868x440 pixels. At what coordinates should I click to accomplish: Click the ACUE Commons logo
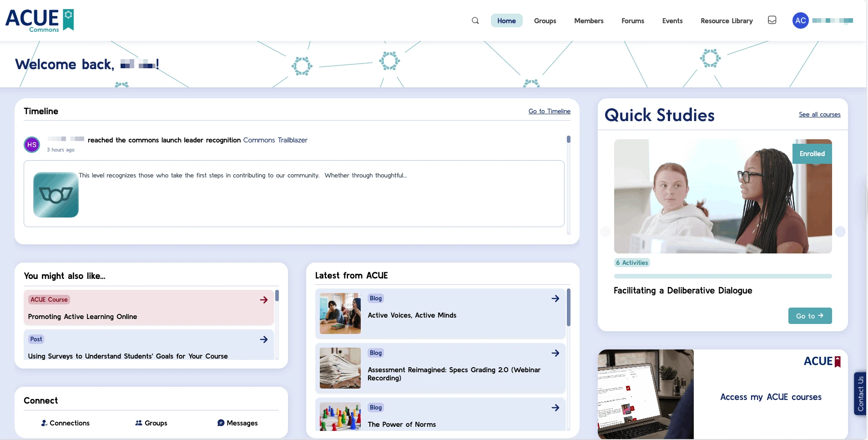coord(40,20)
